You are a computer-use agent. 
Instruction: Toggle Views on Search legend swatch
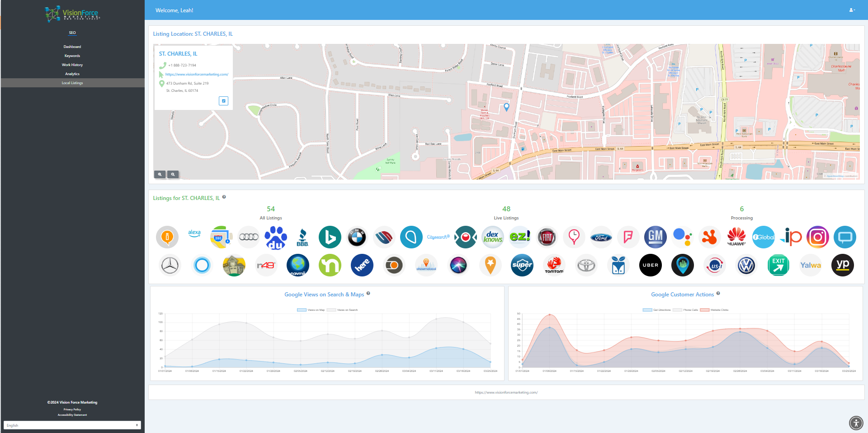(331, 310)
